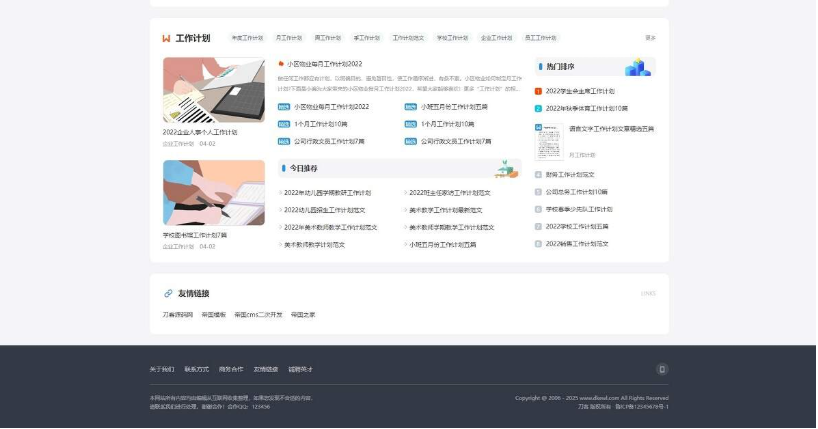Open the 帝国之家 friendly link
Image resolution: width=818 pixels, height=429 pixels.
[303, 315]
